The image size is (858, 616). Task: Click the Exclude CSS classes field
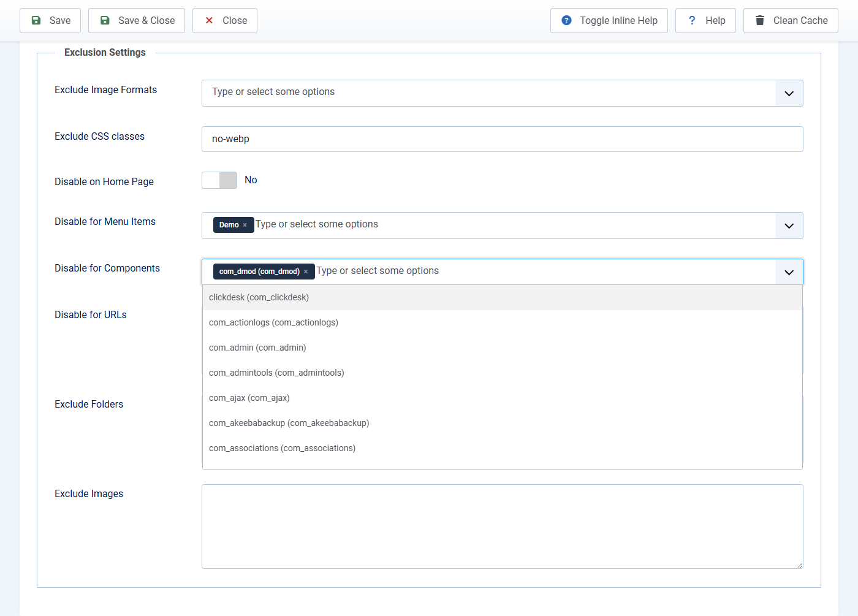click(x=503, y=139)
